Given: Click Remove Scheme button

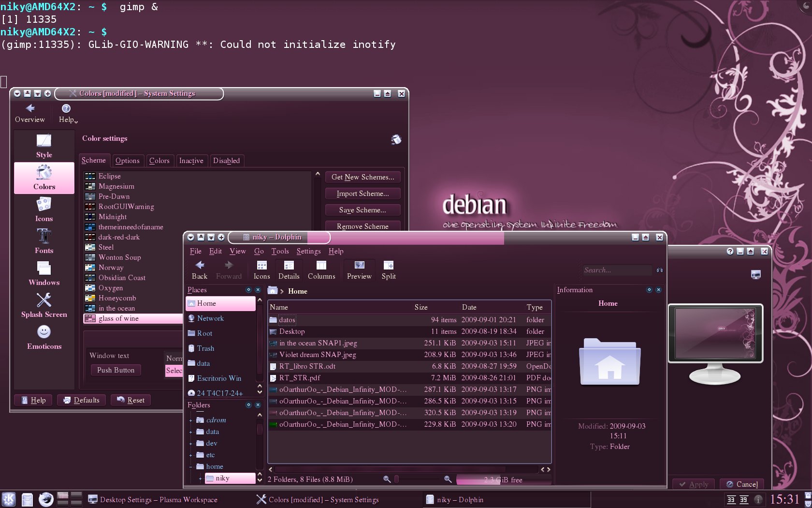Looking at the screenshot, I should click(363, 226).
